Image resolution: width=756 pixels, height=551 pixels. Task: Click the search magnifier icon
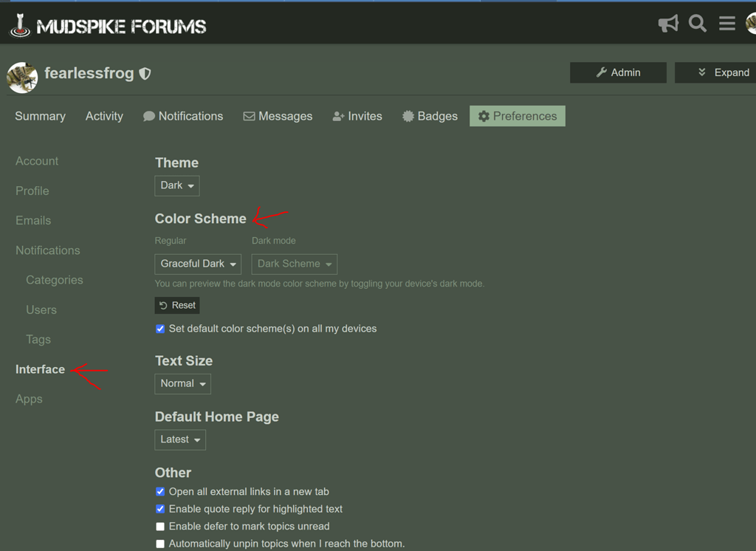[698, 24]
